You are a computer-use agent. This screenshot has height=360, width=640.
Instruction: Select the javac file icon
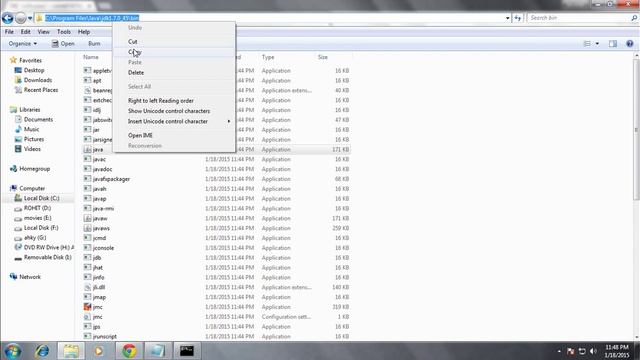87,159
